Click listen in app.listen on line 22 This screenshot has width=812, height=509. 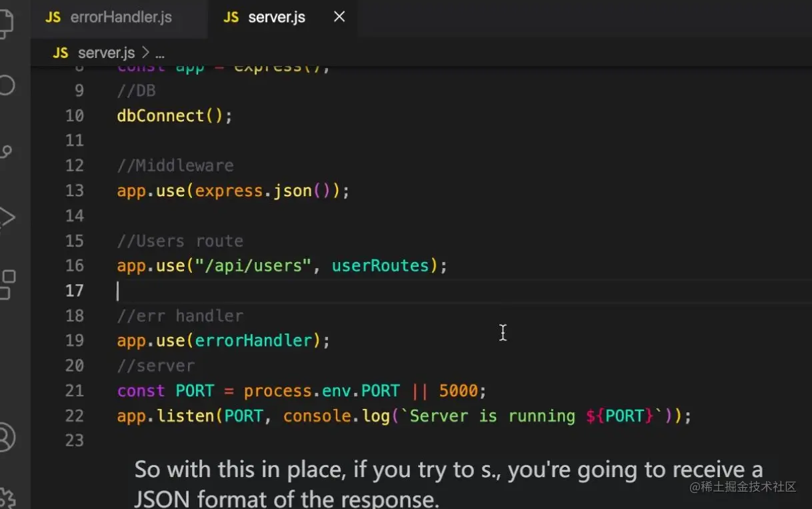coord(185,416)
